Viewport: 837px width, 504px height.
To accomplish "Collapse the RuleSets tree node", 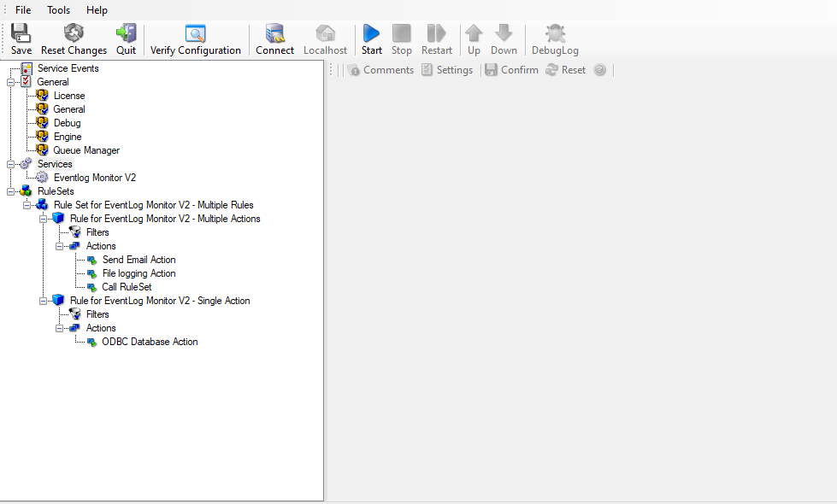I will click(10, 191).
